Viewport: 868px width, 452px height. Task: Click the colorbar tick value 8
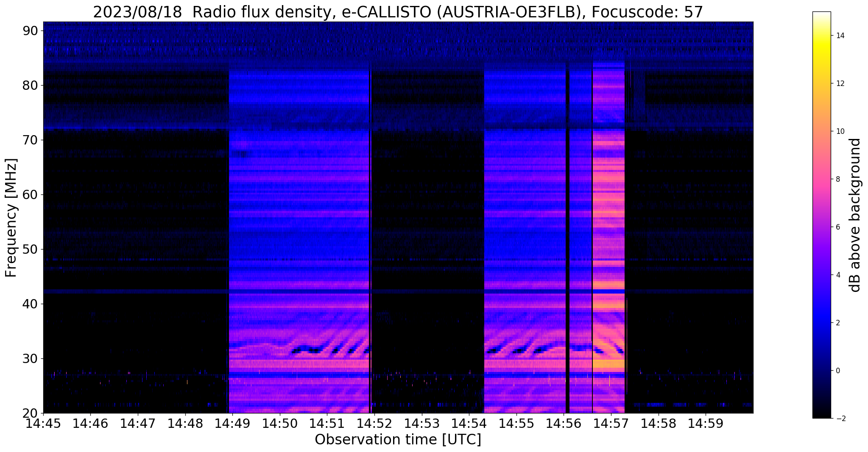[x=838, y=179]
